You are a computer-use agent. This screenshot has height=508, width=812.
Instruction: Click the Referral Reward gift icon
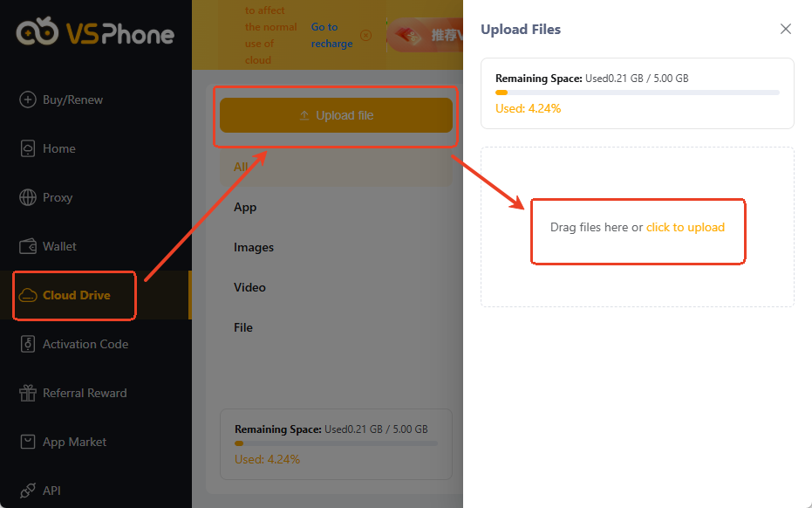[x=28, y=393]
